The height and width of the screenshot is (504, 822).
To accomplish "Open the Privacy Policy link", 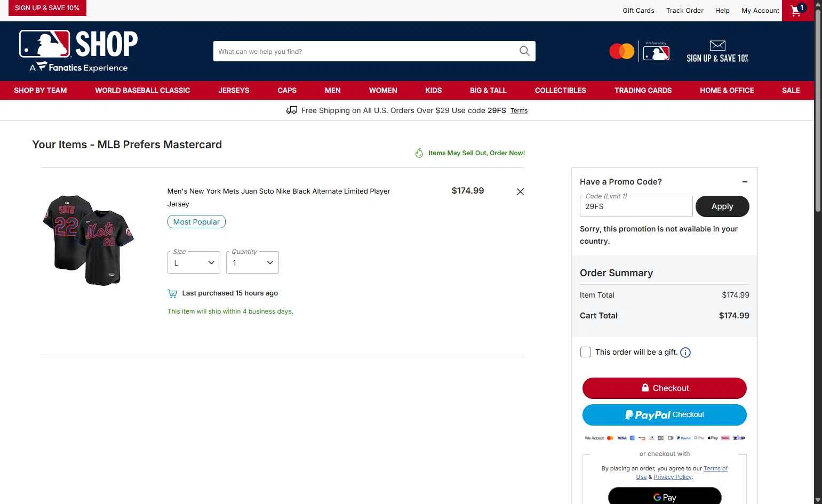I will [x=673, y=477].
